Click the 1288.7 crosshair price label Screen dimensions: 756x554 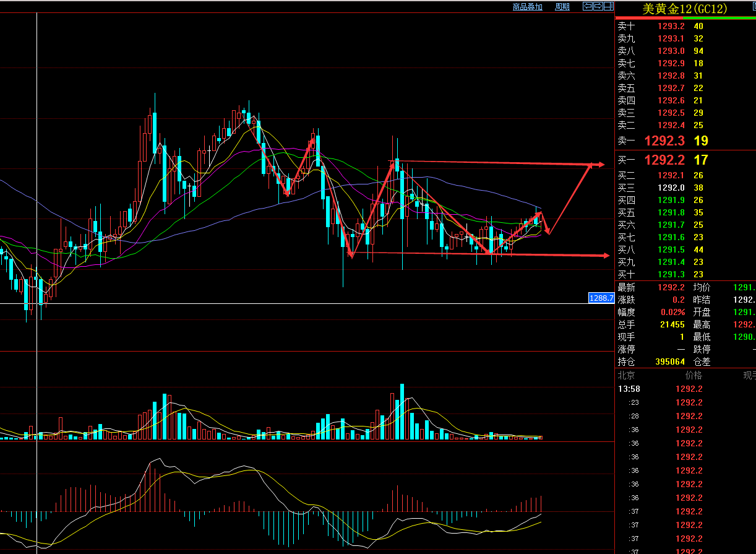pos(601,298)
